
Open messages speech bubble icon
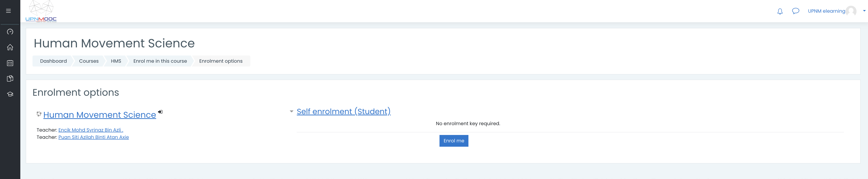tap(795, 11)
